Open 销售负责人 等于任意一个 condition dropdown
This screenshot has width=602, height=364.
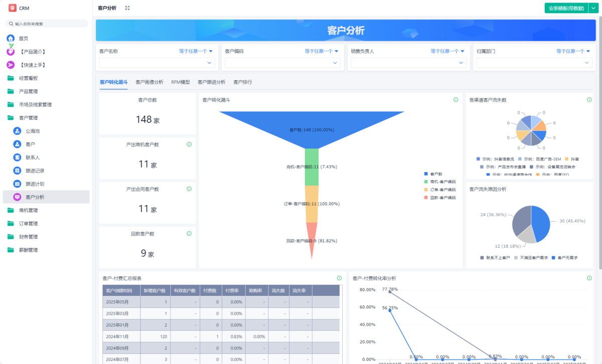[447, 51]
